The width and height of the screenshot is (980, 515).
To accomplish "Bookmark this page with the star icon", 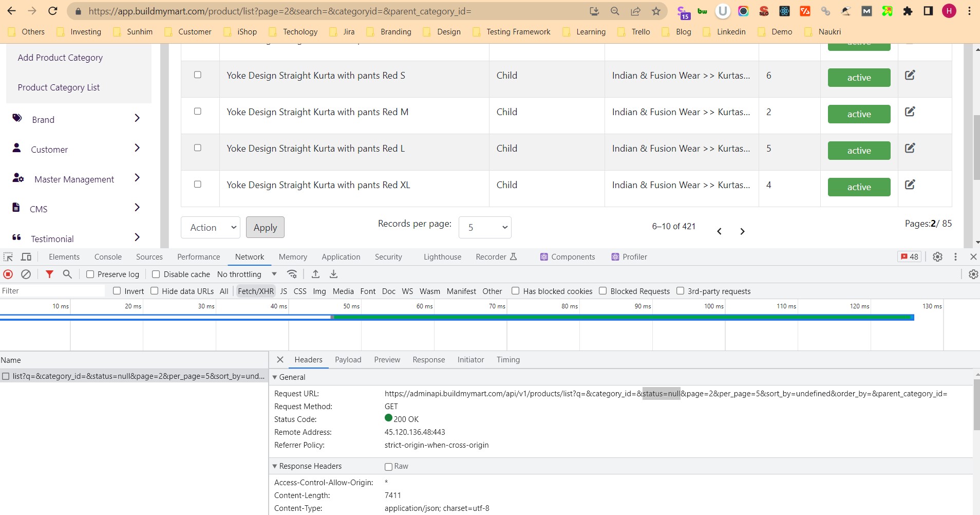I will [x=656, y=11].
